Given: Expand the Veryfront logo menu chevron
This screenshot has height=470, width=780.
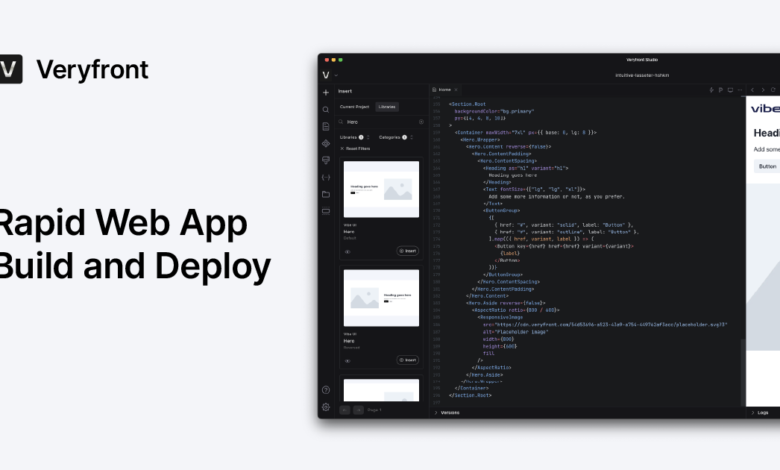Looking at the screenshot, I should point(336,75).
